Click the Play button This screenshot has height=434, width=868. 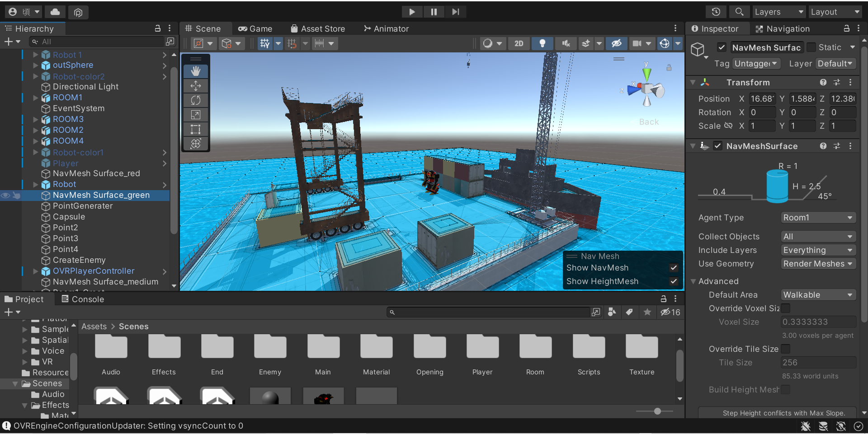click(412, 12)
